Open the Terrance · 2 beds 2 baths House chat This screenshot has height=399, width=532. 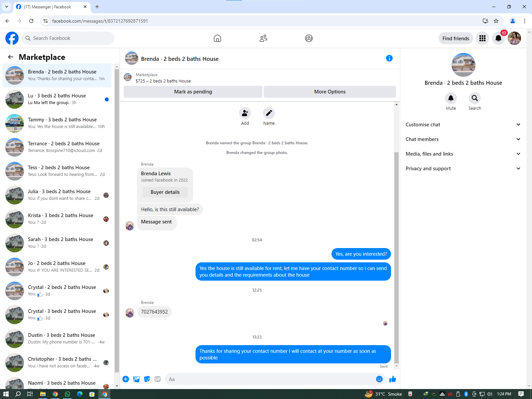pos(57,147)
